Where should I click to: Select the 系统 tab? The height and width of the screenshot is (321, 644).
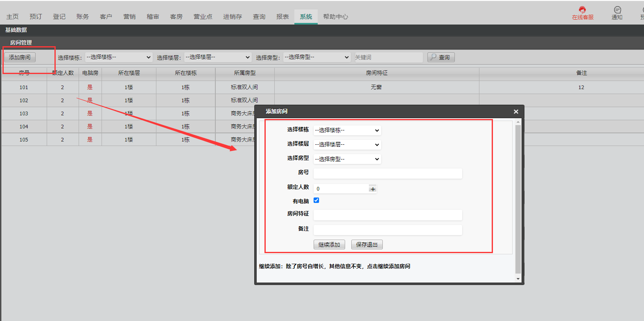pos(306,17)
